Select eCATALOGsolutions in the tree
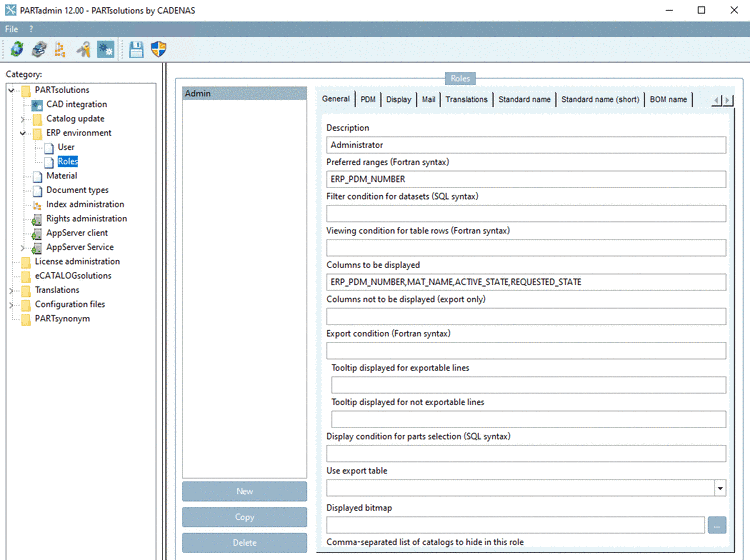The image size is (750, 560). (73, 276)
